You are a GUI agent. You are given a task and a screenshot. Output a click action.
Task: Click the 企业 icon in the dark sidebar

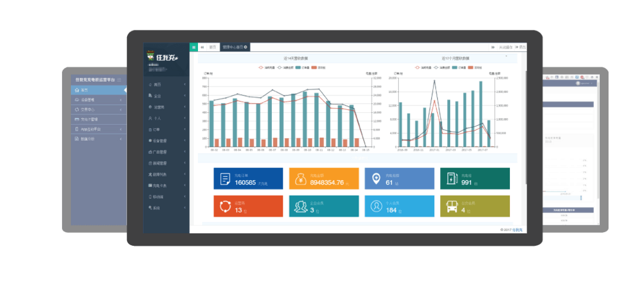pyautogui.click(x=150, y=95)
